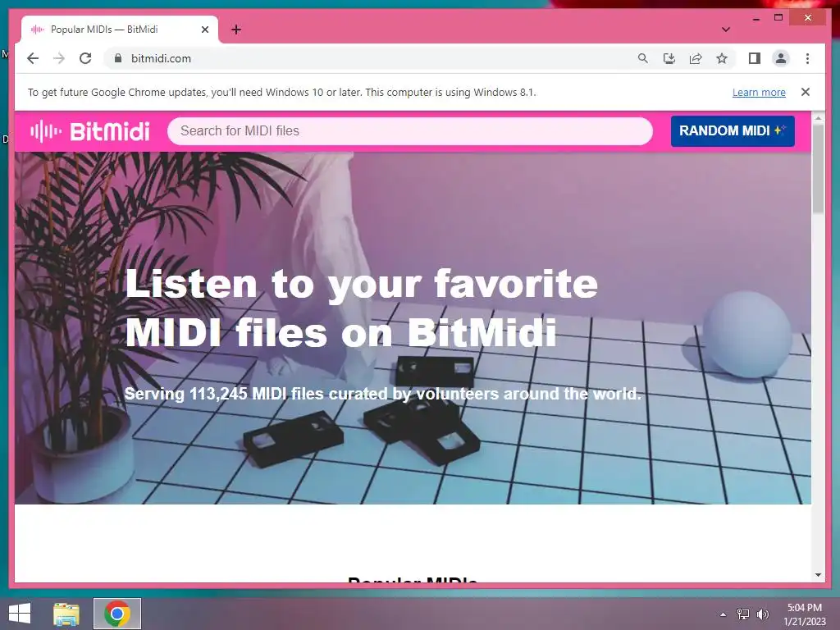Toggle the Chrome side panel
840x630 pixels.
755,58
